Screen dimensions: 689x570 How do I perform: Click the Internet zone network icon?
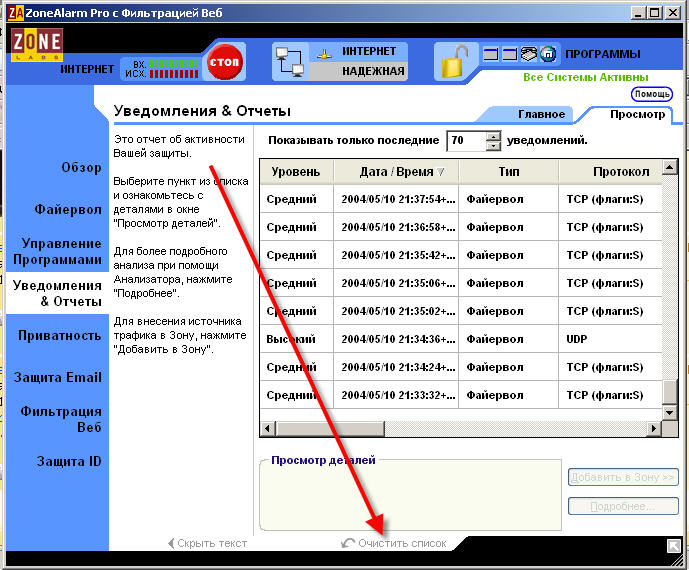tap(324, 54)
